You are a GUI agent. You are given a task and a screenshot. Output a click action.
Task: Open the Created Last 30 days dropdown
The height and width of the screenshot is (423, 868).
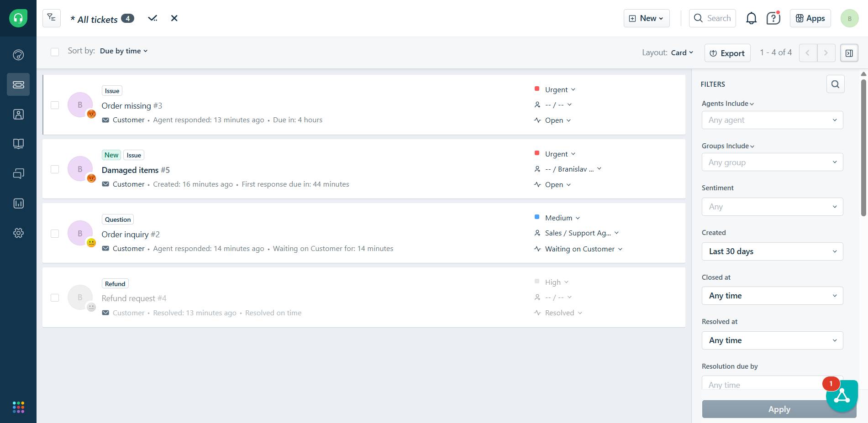point(772,251)
